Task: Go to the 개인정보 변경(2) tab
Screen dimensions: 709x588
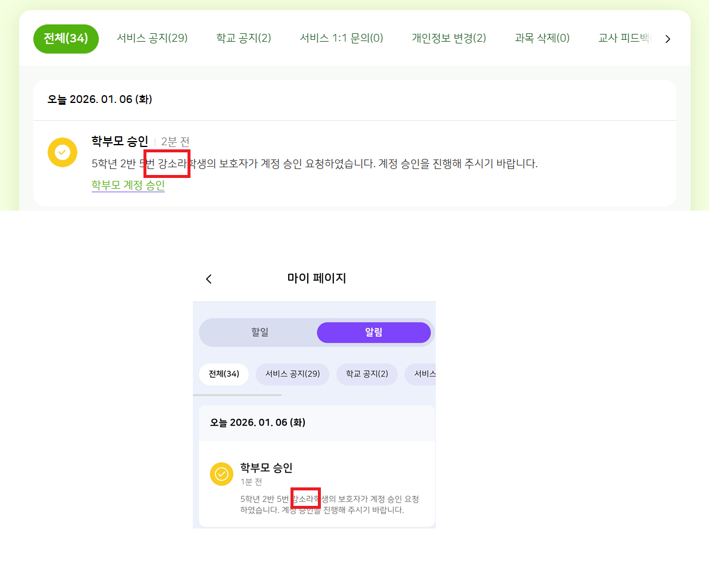Action: 449,39
